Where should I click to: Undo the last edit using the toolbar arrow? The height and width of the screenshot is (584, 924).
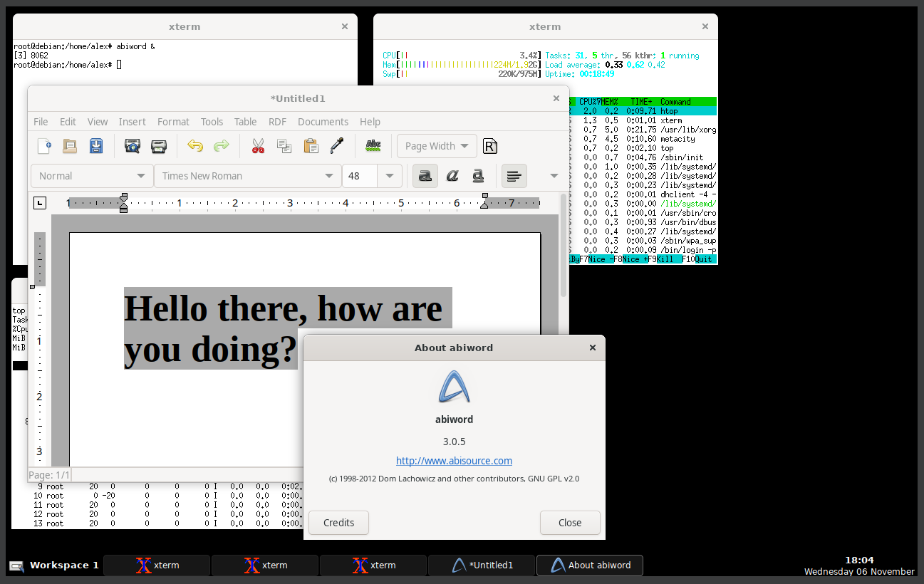(x=194, y=146)
